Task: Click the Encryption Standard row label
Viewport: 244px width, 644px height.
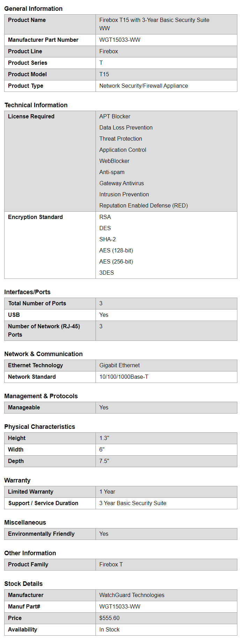Action: (36, 217)
